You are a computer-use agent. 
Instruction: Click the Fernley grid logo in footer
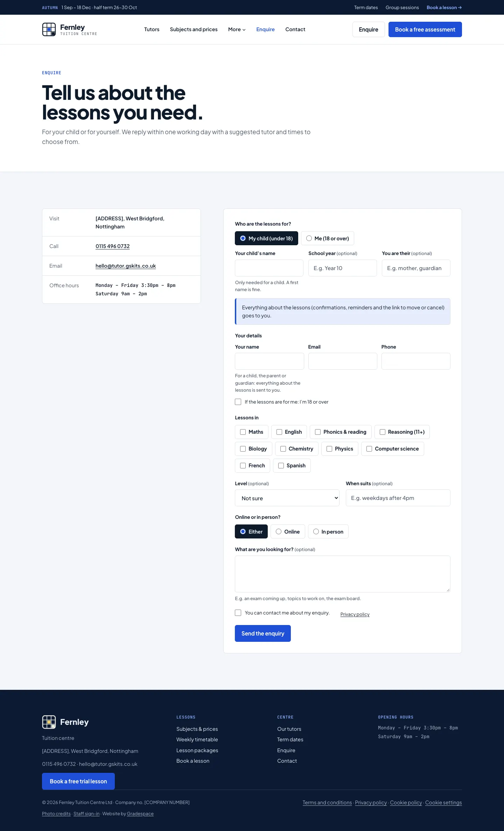(49, 722)
